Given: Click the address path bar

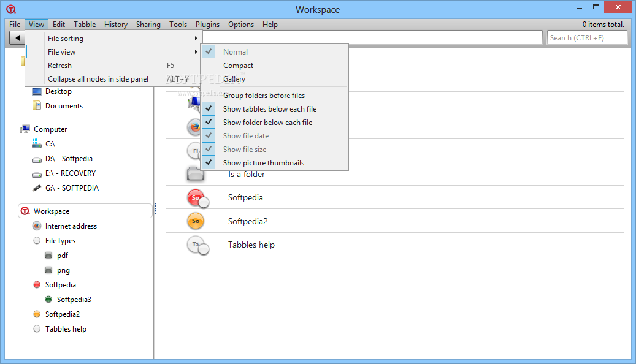Looking at the screenshot, I should click(372, 38).
